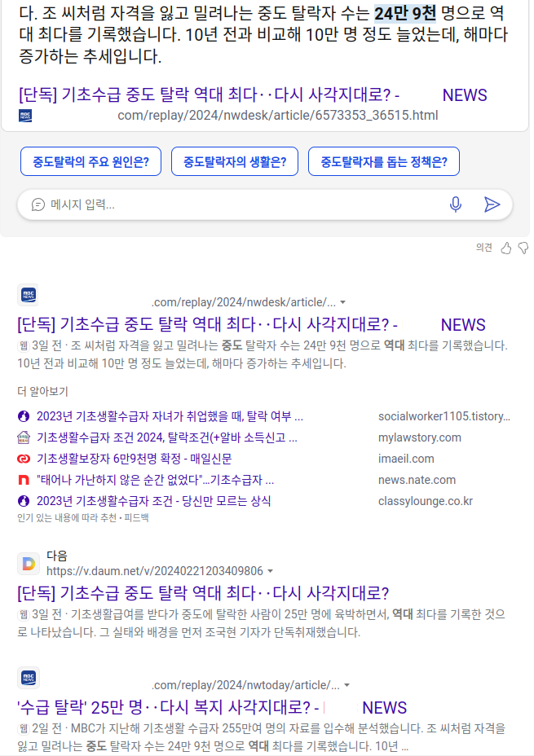Open first search result headline '[단독] 기초수급 중도 탈락'

tap(252, 324)
